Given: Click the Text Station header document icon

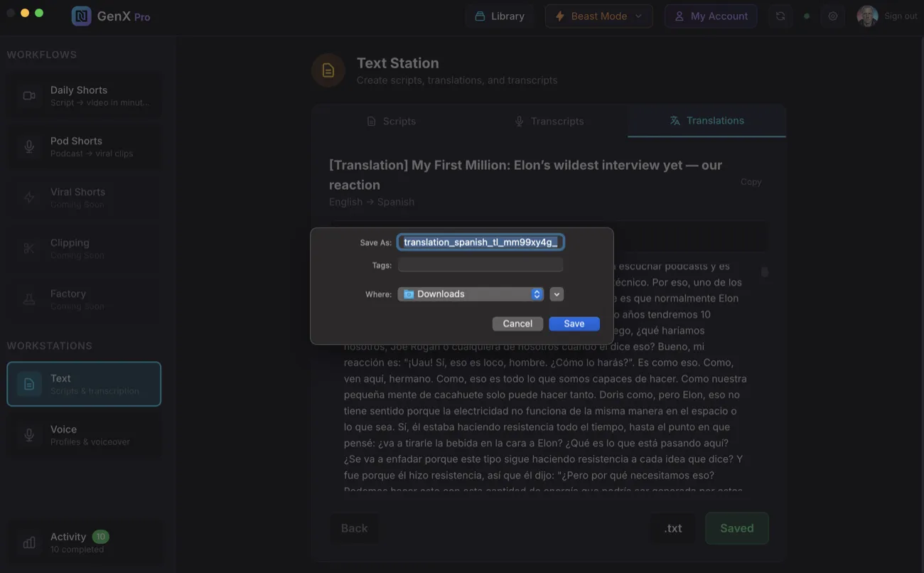Looking at the screenshot, I should tap(328, 70).
